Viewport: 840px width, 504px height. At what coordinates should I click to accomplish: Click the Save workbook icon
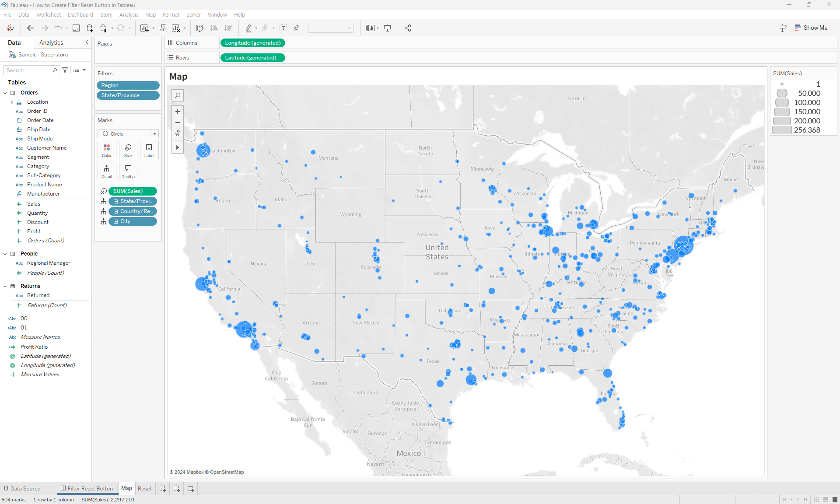tap(76, 28)
